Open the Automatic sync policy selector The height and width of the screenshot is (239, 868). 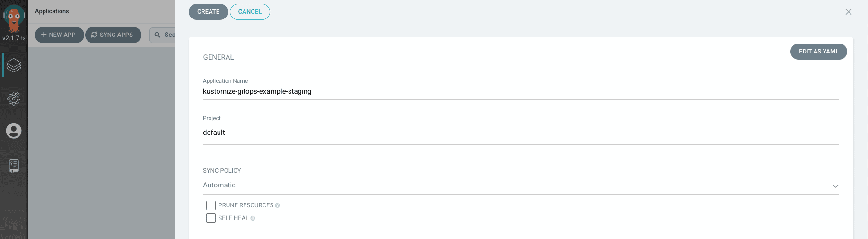tap(521, 185)
